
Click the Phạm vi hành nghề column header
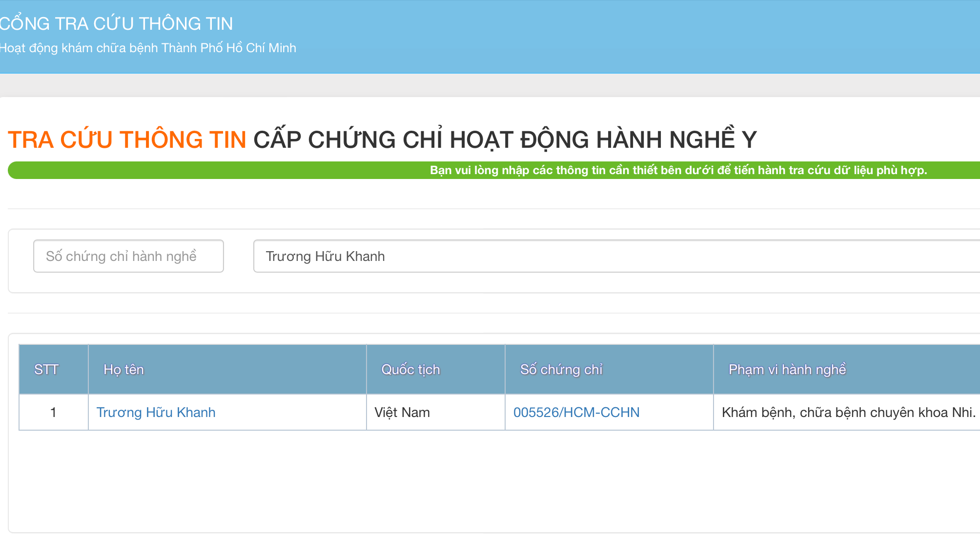[787, 370]
